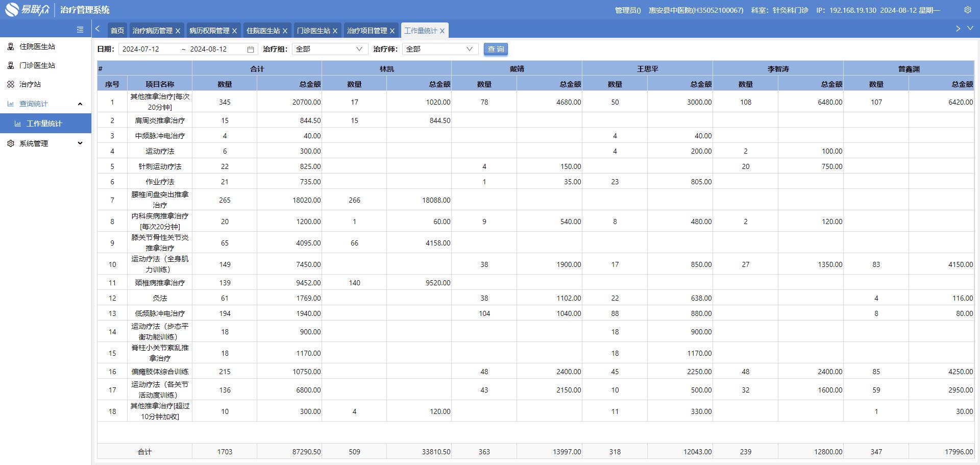Switch to the 门诊医生站 tab
Screen dimensions: 980x465
tap(313, 31)
